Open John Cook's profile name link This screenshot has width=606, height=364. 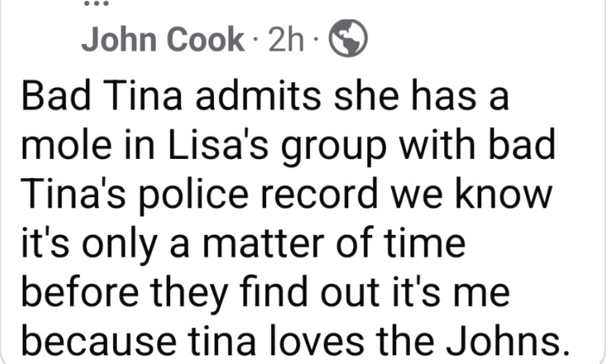(163, 40)
